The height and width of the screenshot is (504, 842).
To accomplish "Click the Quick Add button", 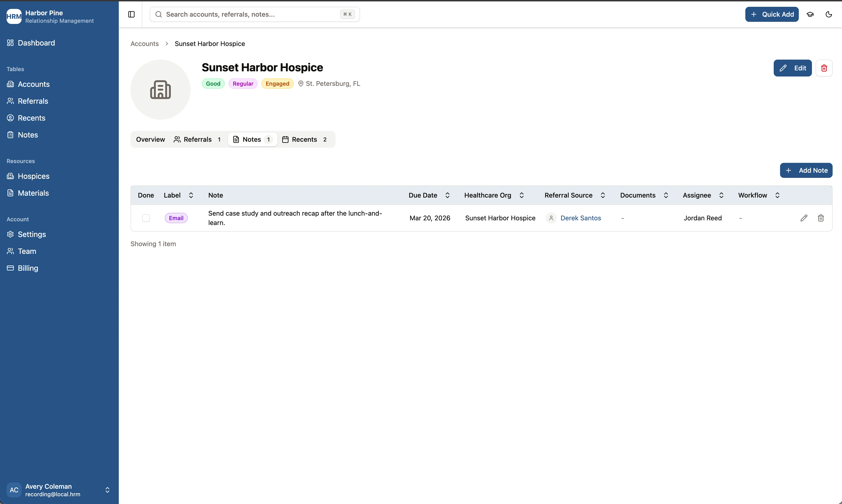I will coord(772,14).
